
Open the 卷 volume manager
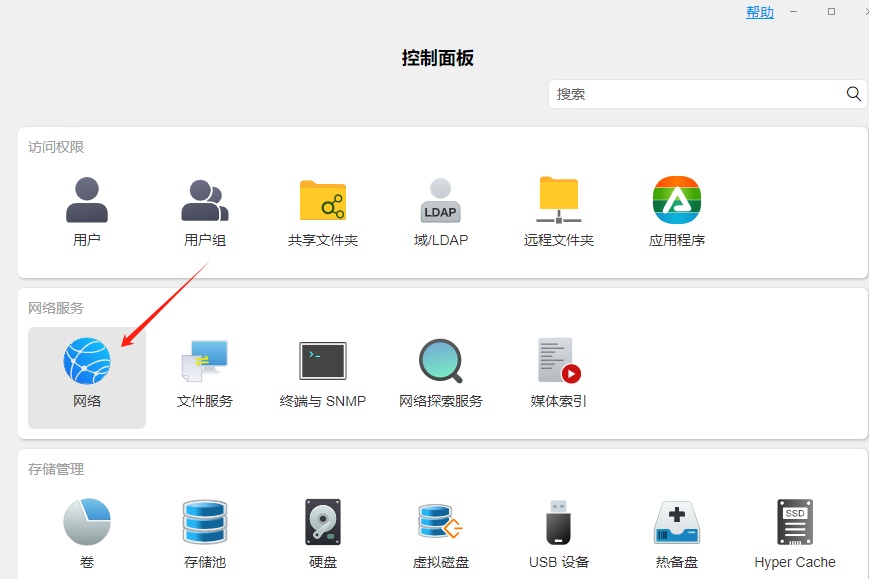pyautogui.click(x=87, y=534)
